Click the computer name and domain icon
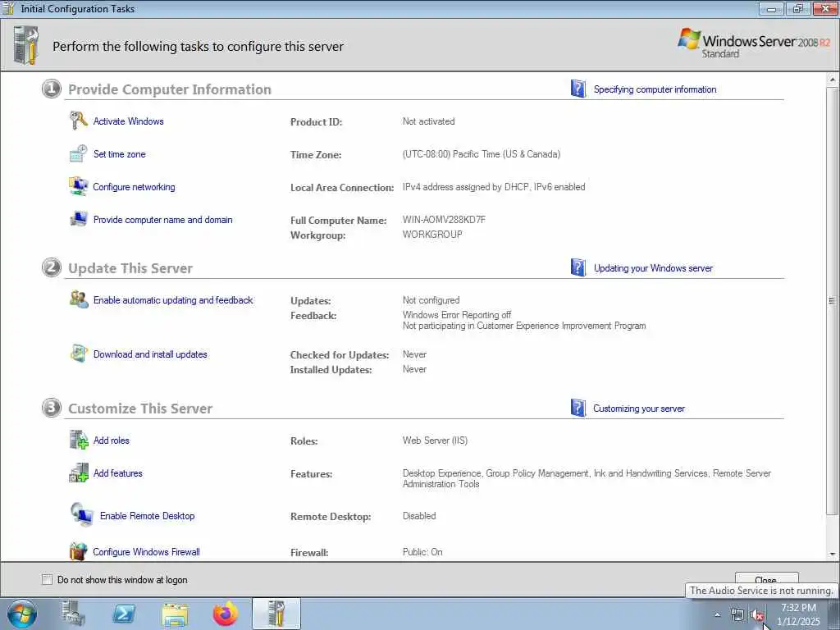Viewport: 840px width, 630px height. click(x=78, y=219)
